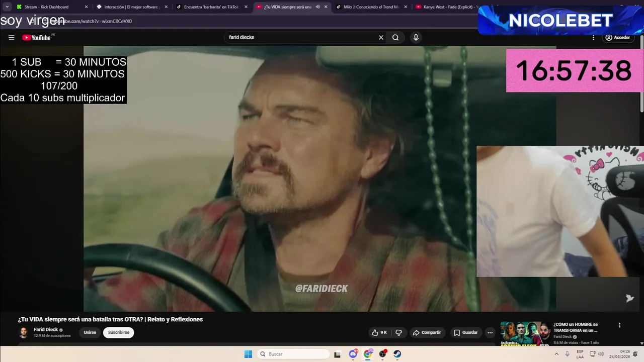
Task: Open the network and volume quick settings
Action: click(597, 354)
